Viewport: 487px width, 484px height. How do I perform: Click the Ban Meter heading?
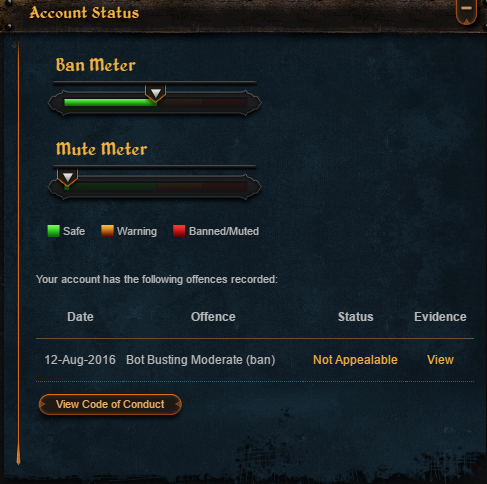pyautogui.click(x=96, y=65)
